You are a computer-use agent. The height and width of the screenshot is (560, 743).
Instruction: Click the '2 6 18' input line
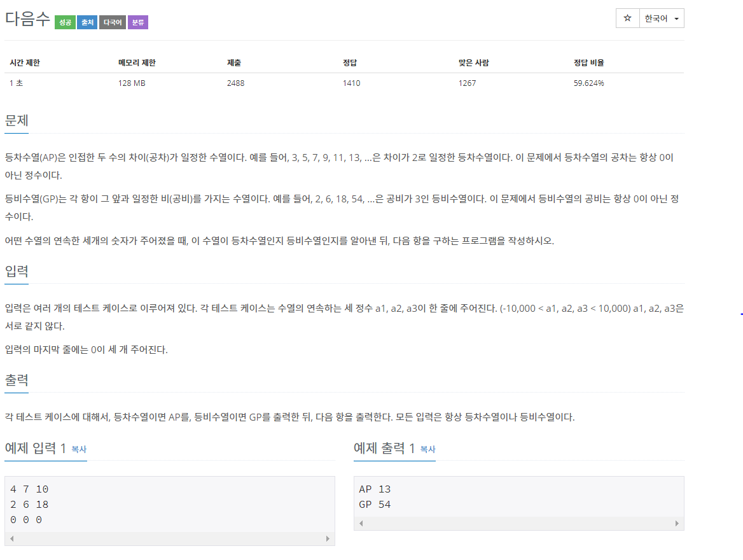tap(29, 504)
